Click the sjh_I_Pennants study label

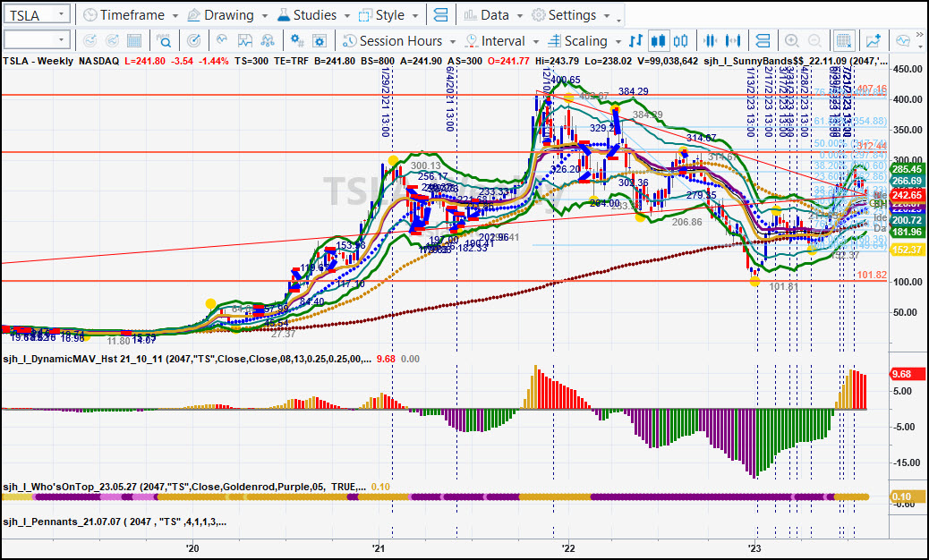coord(115,522)
